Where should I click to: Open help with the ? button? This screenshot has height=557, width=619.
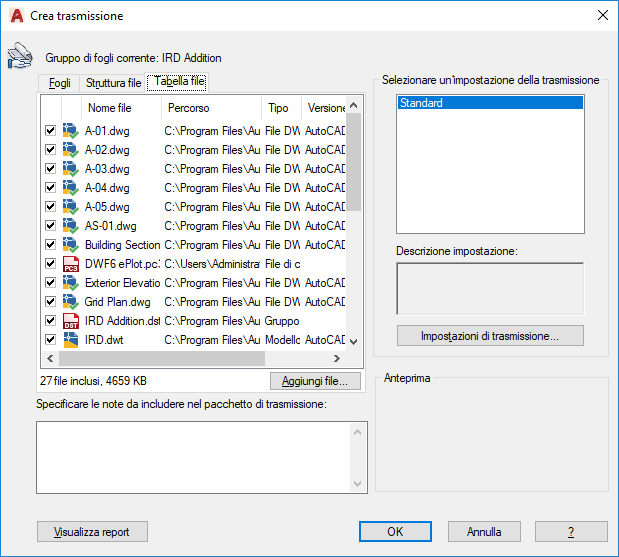point(571,532)
